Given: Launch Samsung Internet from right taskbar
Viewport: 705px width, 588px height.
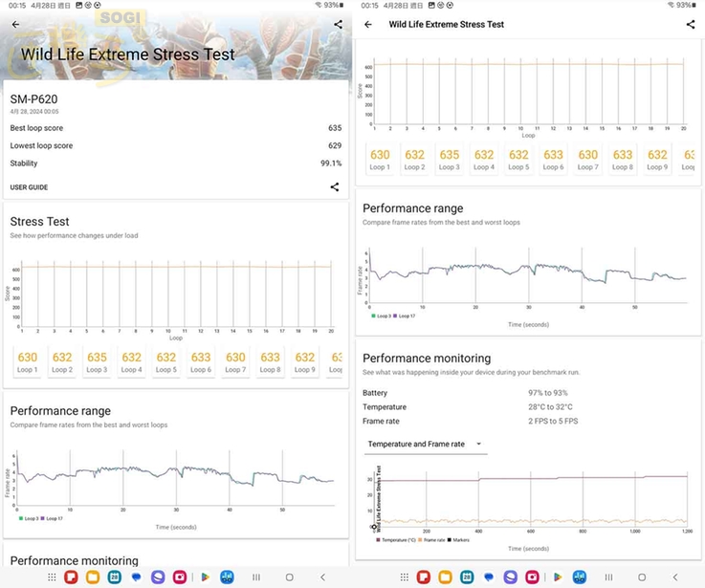Looking at the screenshot, I should pyautogui.click(x=510, y=577).
